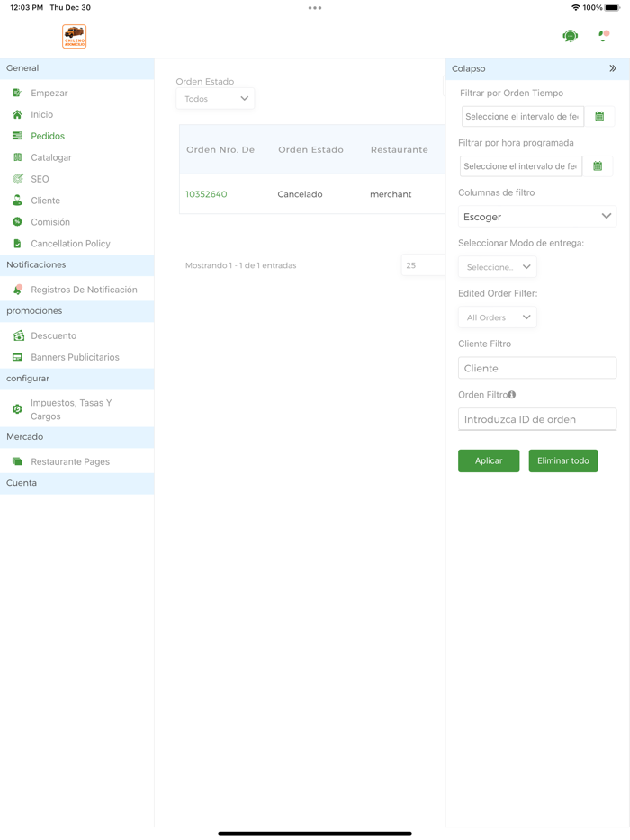The width and height of the screenshot is (630, 840).
Task: Click the hora programada date interval field
Action: (521, 166)
